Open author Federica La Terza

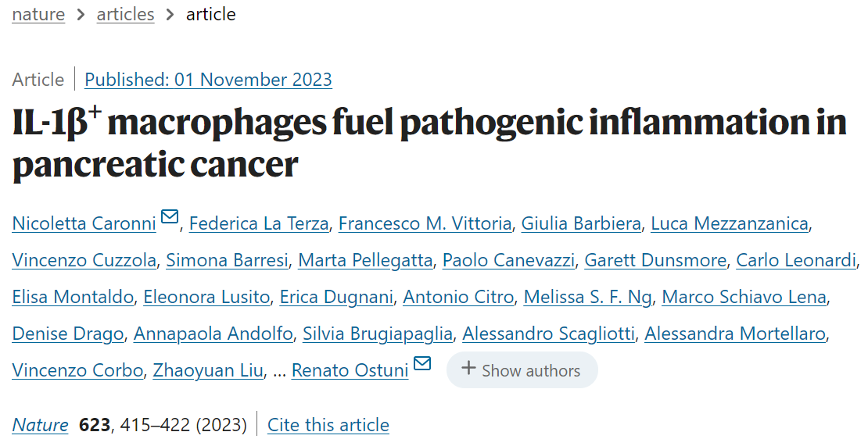click(x=259, y=223)
